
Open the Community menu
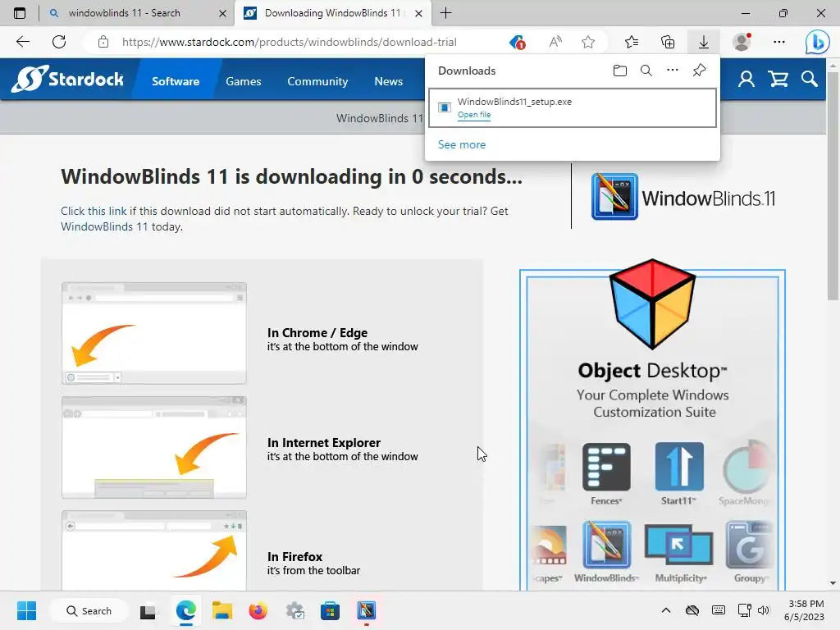click(x=317, y=81)
